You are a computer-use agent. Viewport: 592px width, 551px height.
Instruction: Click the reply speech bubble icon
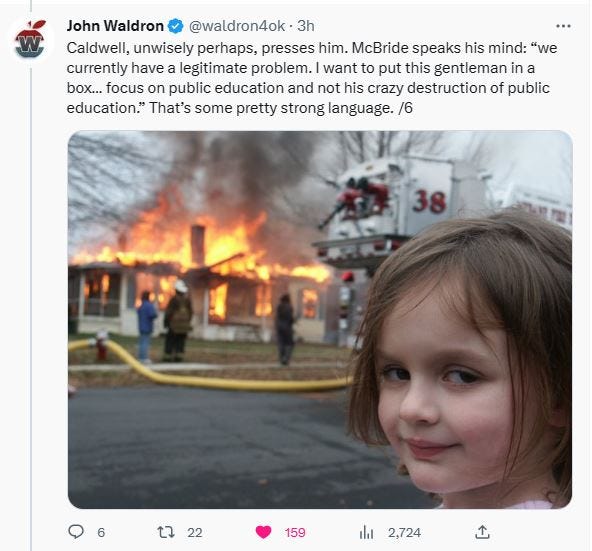[x=76, y=532]
